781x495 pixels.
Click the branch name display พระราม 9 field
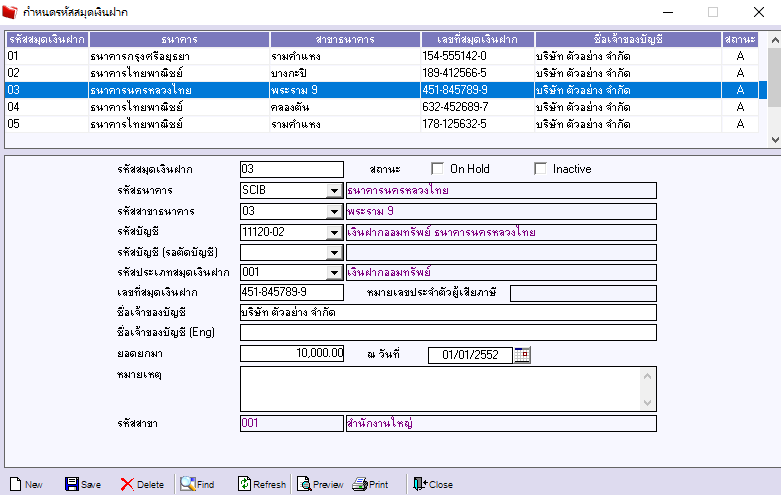click(501, 211)
